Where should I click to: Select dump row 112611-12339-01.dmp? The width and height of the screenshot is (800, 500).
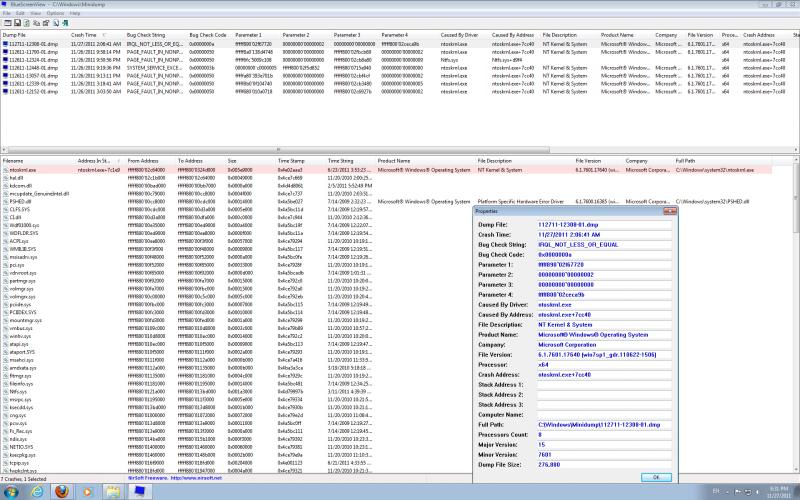398,84
